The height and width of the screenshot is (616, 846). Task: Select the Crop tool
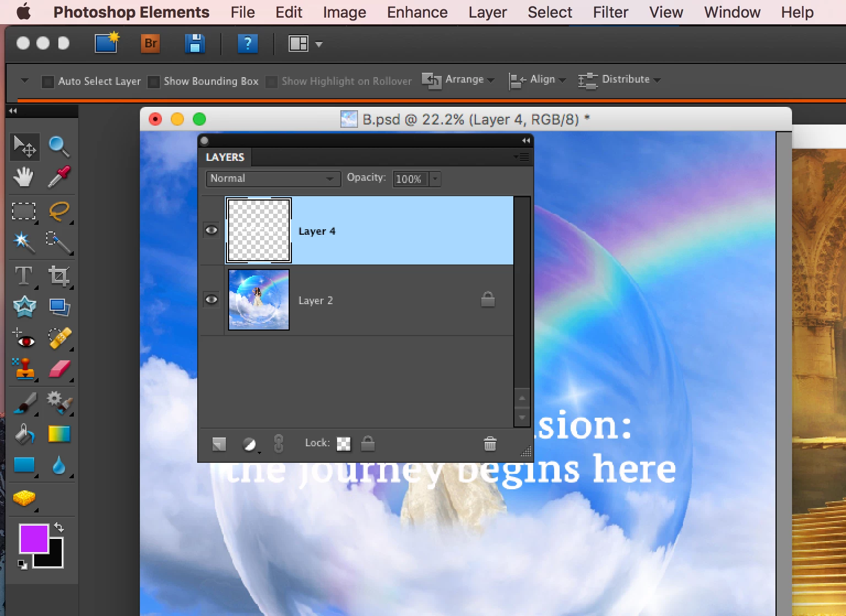pyautogui.click(x=59, y=275)
